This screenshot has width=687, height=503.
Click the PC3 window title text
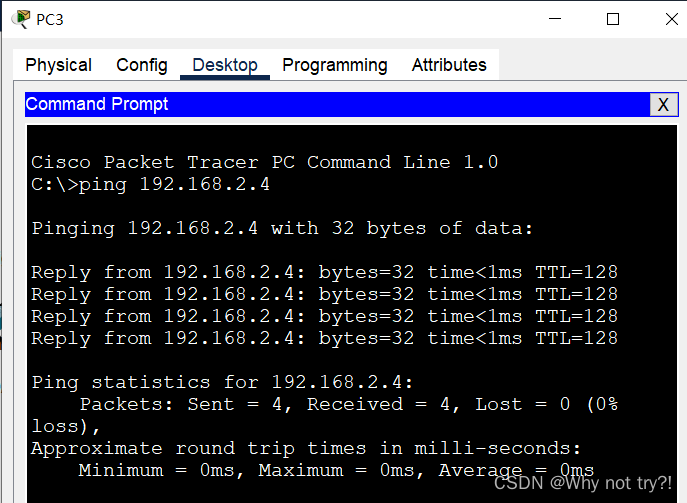pos(50,20)
